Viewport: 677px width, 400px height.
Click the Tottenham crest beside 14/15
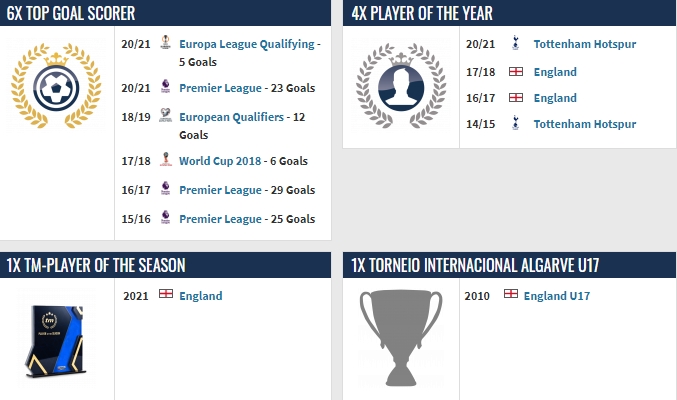tap(516, 123)
